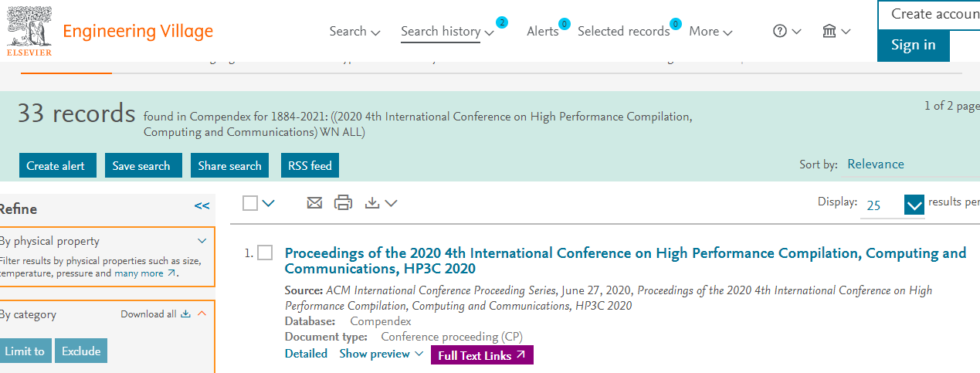Open the Display 25 results-per-page dropdown

pos(892,205)
